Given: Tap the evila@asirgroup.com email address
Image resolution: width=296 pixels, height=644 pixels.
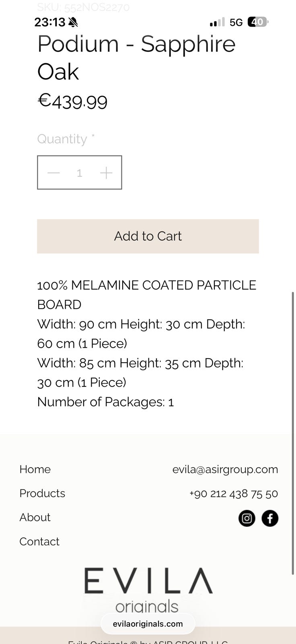Looking at the screenshot, I should point(225,469).
